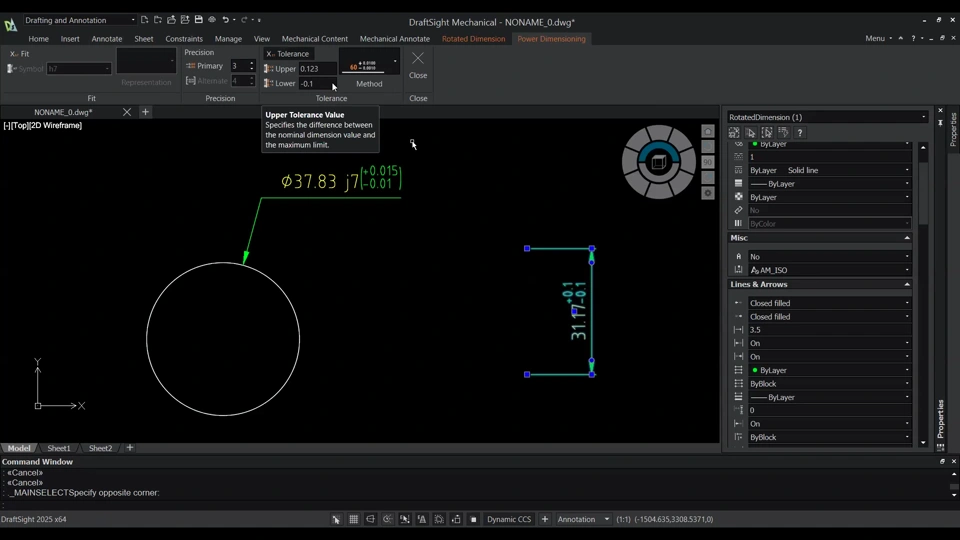Screen dimensions: 960x540
Task: Click the Home view icon beside navigation wheel
Action: point(708,132)
